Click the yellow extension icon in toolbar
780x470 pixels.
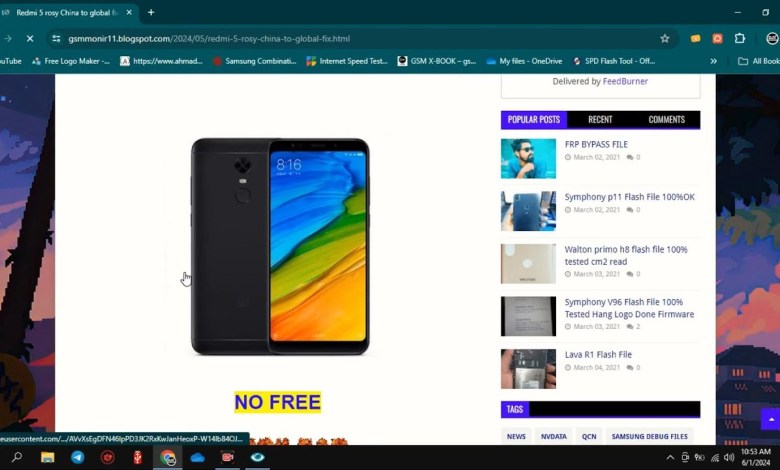[695, 38]
